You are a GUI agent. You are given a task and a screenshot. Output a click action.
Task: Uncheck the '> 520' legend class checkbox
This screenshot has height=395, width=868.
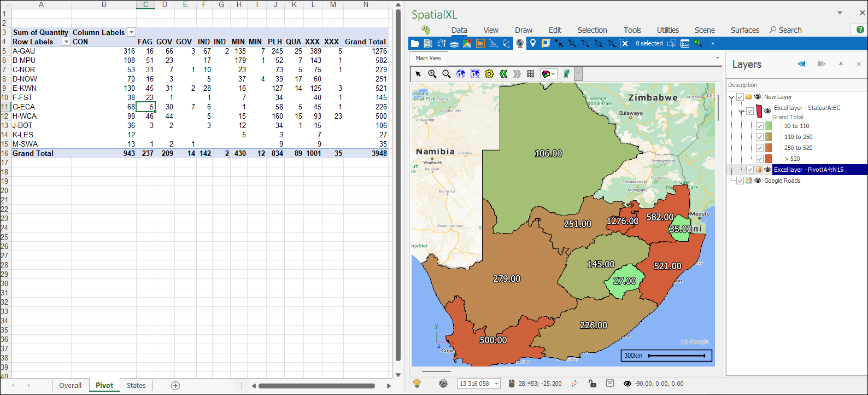(760, 159)
